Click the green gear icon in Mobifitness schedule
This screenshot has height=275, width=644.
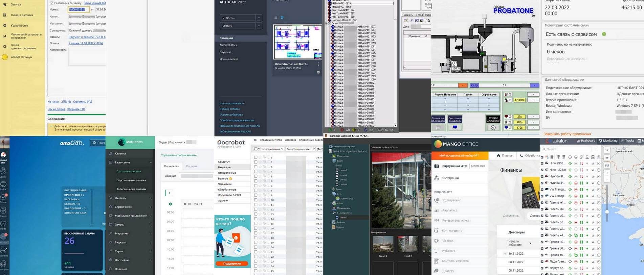(170, 204)
